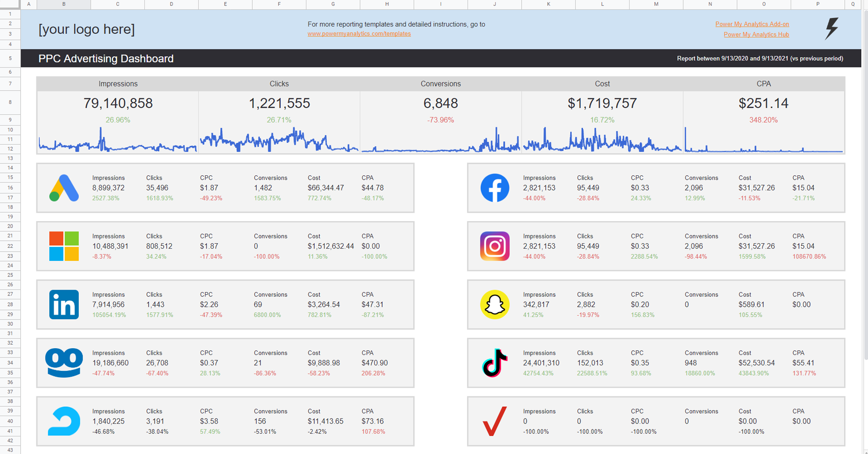Click the red checkmark Verizon logo
This screenshot has height=454, width=868.
pos(495,422)
